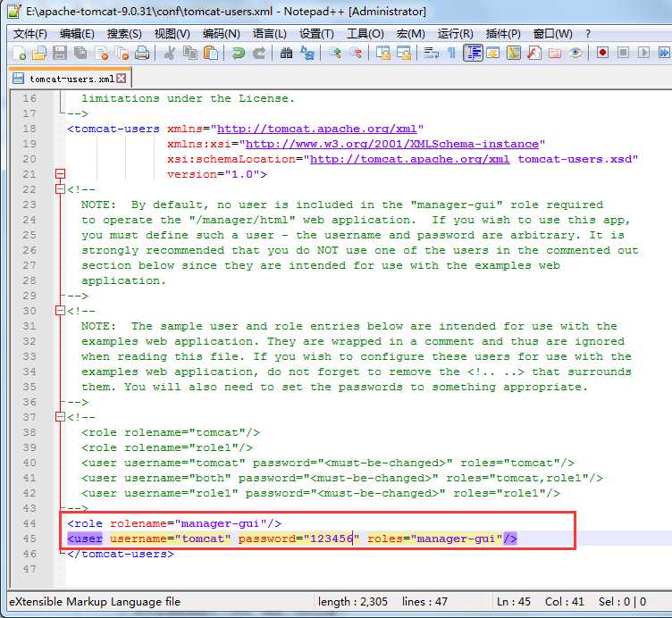Collapse comment fold on line 37
672x618 pixels.
(x=60, y=417)
